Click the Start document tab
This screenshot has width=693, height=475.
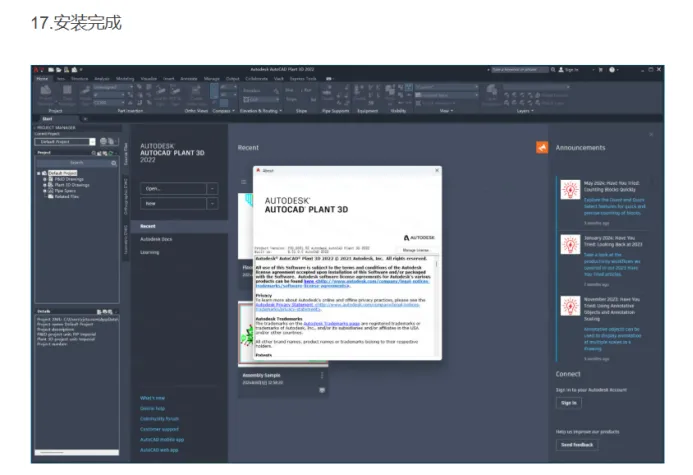(x=47, y=119)
